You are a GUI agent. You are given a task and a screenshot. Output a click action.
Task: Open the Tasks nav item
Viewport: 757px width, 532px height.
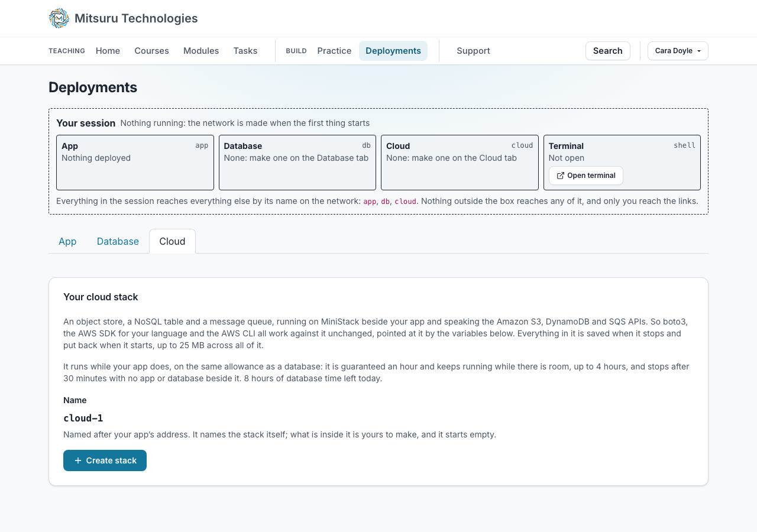click(x=245, y=51)
